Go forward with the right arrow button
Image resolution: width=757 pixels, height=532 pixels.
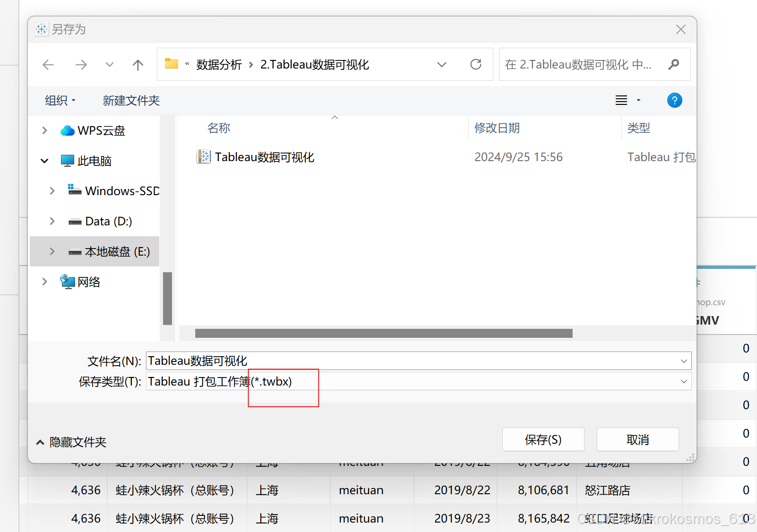click(x=81, y=65)
